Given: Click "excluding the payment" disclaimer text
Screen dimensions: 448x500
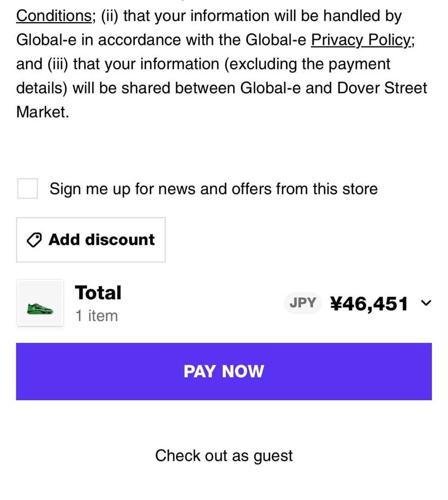Looking at the screenshot, I should click(x=306, y=64).
